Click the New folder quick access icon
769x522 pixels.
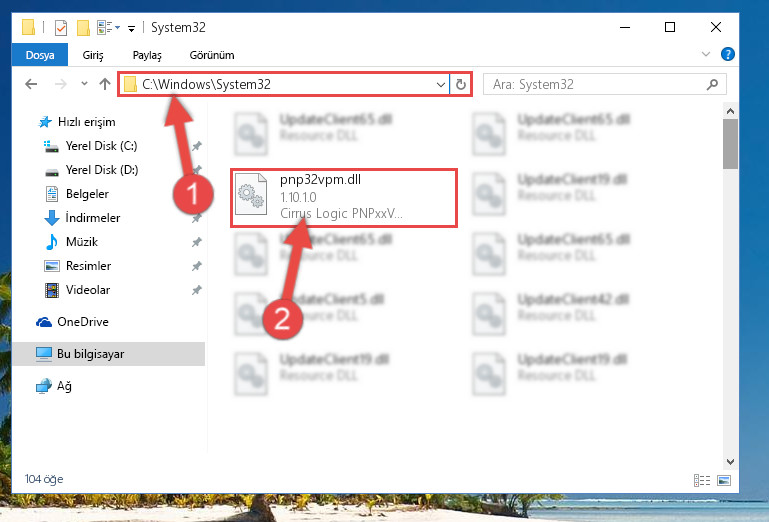83,28
